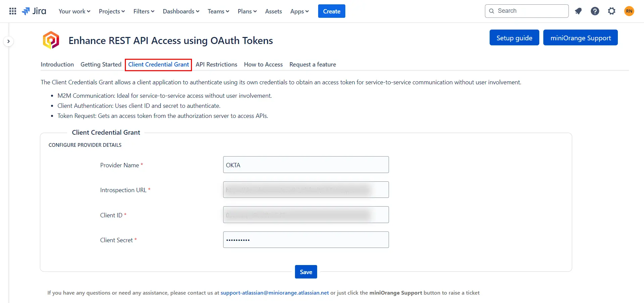Screen dimensions: 644x303
Task: Click the Client Secret password field
Action: 306,240
